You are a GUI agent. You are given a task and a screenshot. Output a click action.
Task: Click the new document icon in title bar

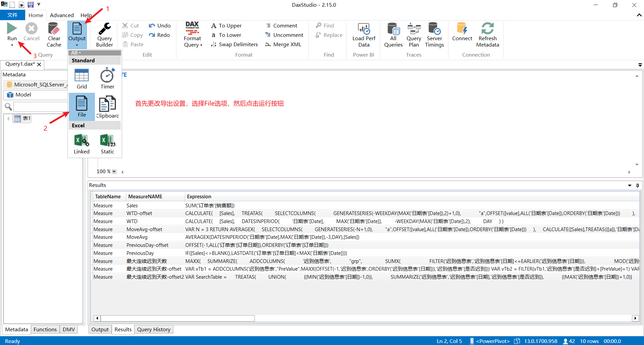[12, 5]
